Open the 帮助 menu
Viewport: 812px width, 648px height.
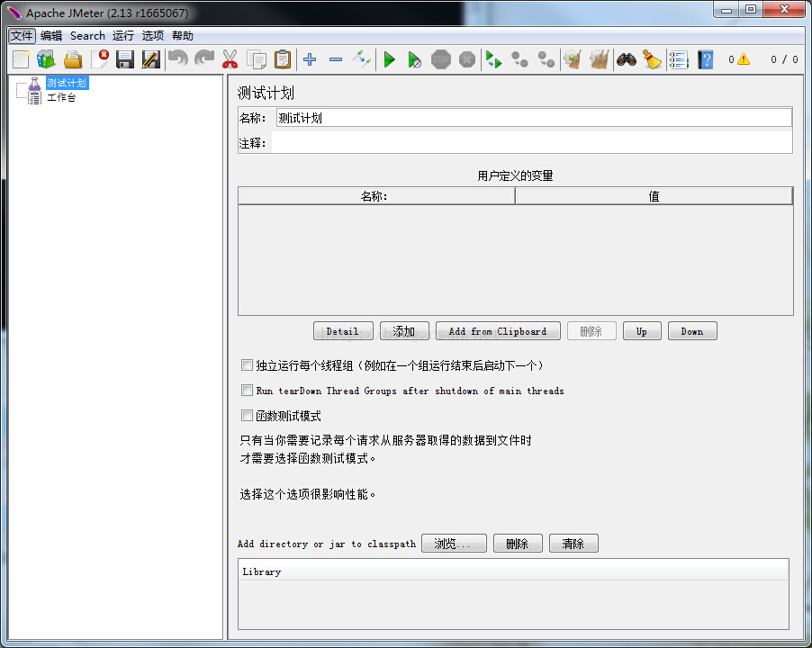point(182,36)
